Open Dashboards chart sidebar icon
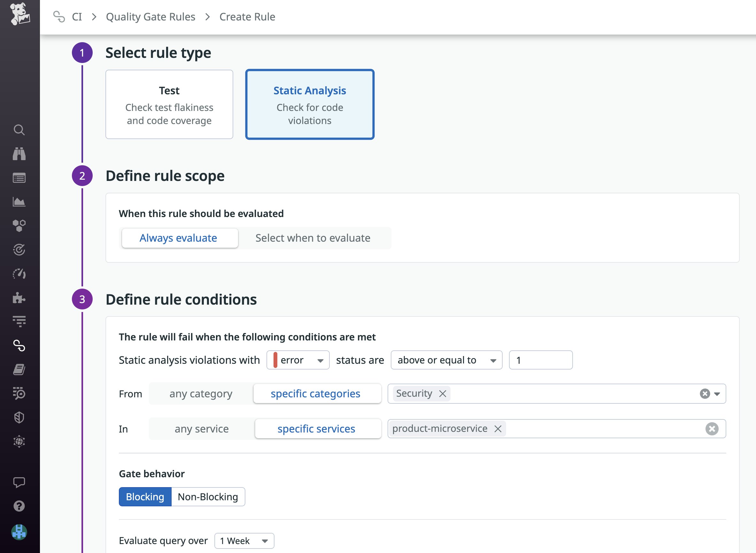The width and height of the screenshot is (756, 553). [x=19, y=201]
